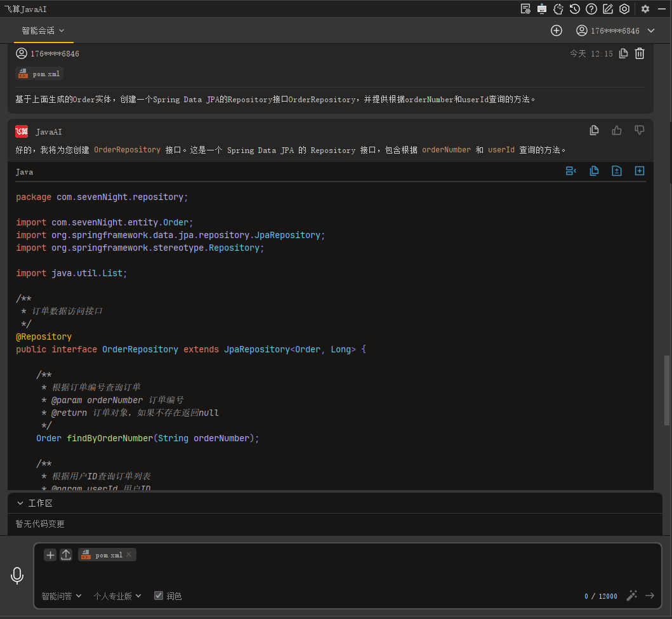
Task: Open the 智能问答 mode dropdown
Action: 62,596
